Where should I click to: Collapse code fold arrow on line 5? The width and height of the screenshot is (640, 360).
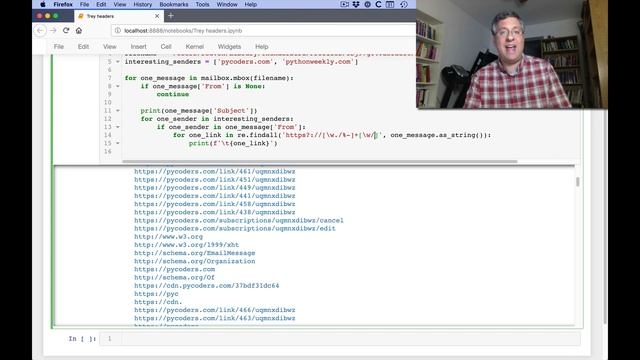coord(118,62)
